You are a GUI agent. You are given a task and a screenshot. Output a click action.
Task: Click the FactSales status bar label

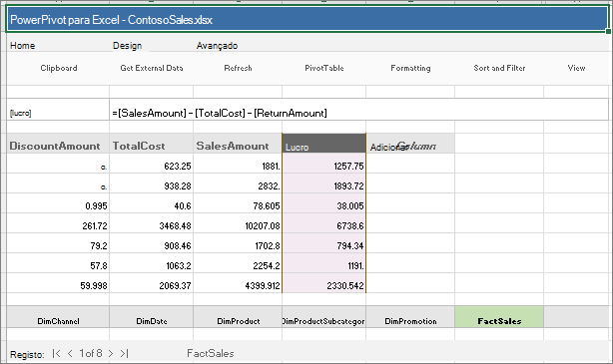click(211, 353)
